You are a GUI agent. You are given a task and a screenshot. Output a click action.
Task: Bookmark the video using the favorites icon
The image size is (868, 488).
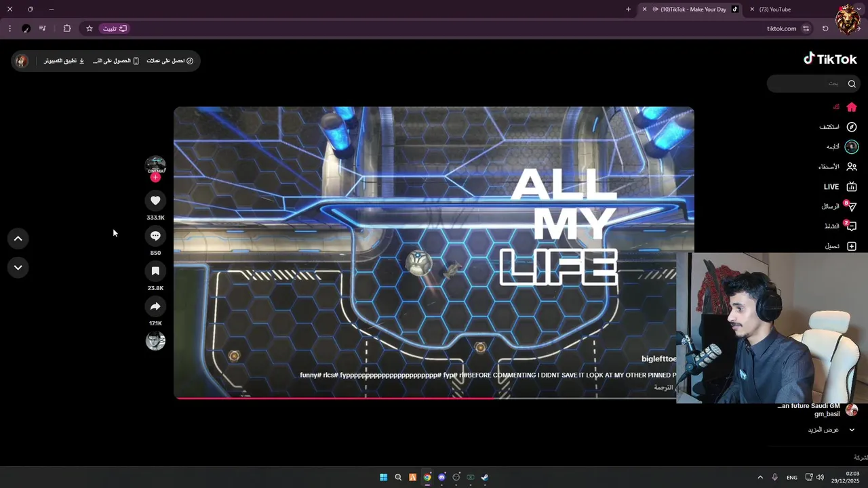155,270
